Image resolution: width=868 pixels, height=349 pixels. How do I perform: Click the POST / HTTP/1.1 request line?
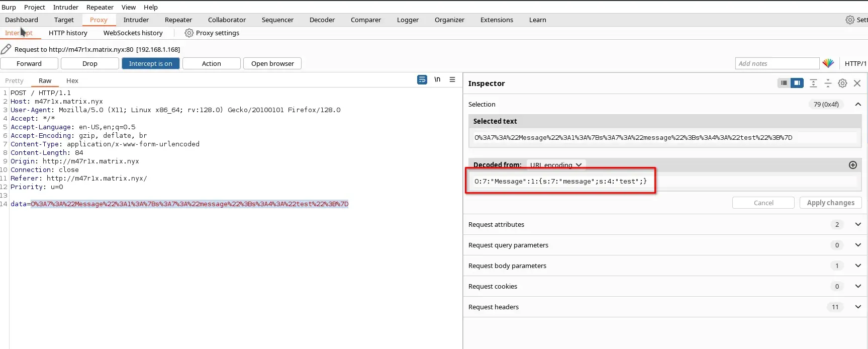coord(41,93)
